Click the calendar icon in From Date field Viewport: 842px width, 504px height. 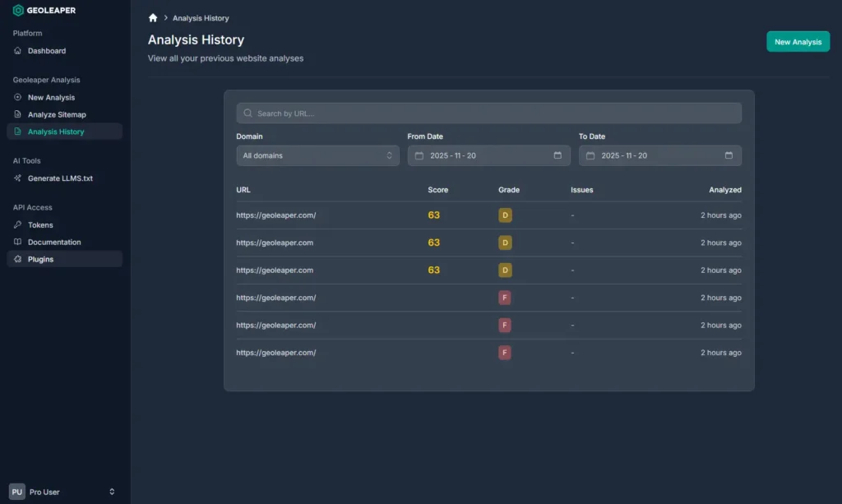[421, 155]
